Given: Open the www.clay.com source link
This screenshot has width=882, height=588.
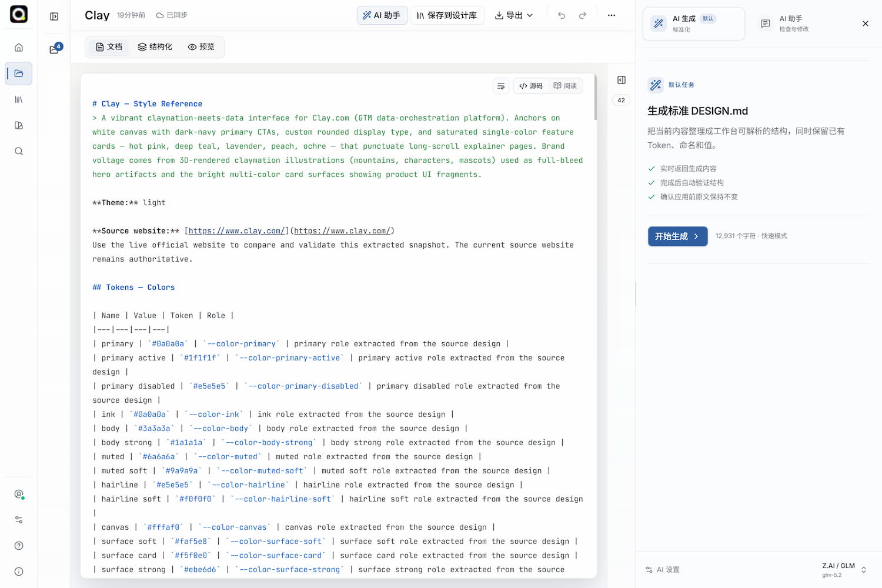Looking at the screenshot, I should [237, 231].
